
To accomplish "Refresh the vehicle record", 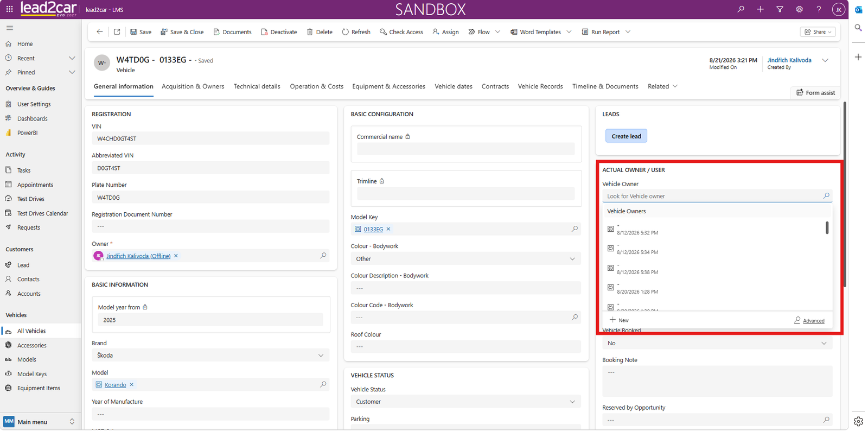I will [356, 32].
